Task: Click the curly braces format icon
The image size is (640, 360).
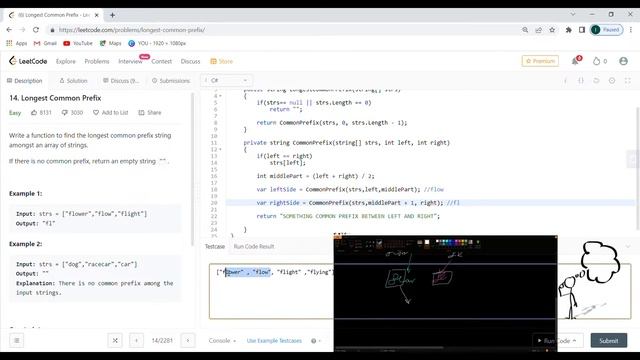Action: pyautogui.click(x=581, y=81)
